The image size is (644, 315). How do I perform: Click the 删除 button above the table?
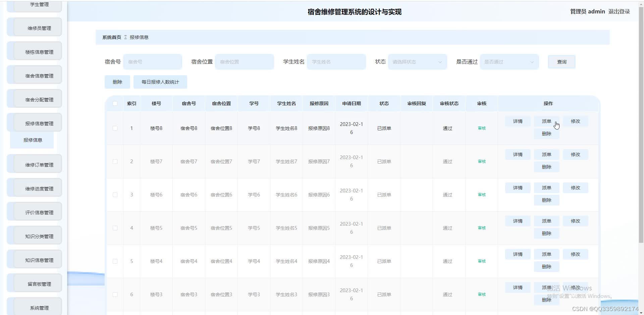point(117,82)
